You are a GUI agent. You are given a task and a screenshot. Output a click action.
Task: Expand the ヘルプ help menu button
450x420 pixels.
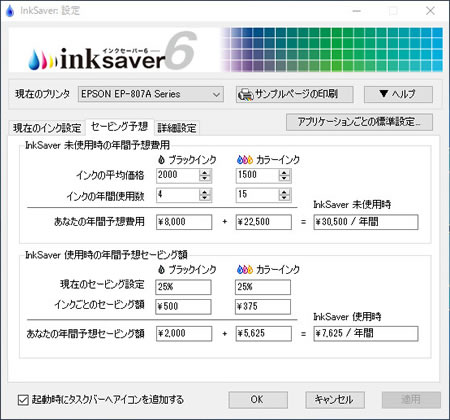(398, 94)
